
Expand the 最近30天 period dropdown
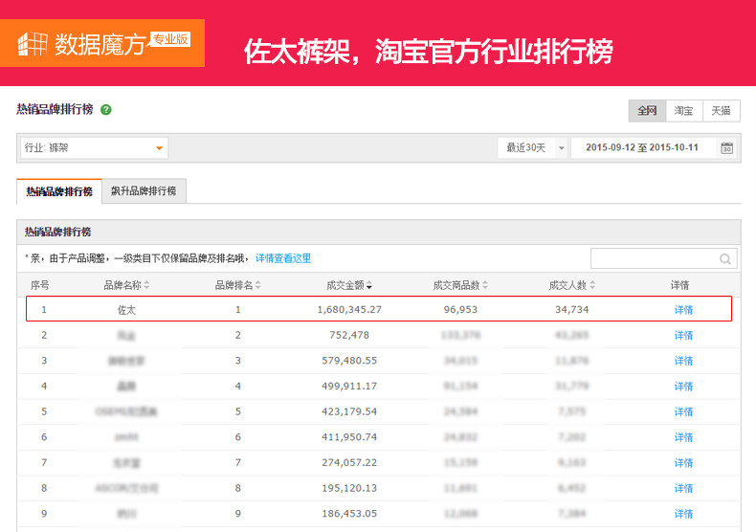click(532, 148)
